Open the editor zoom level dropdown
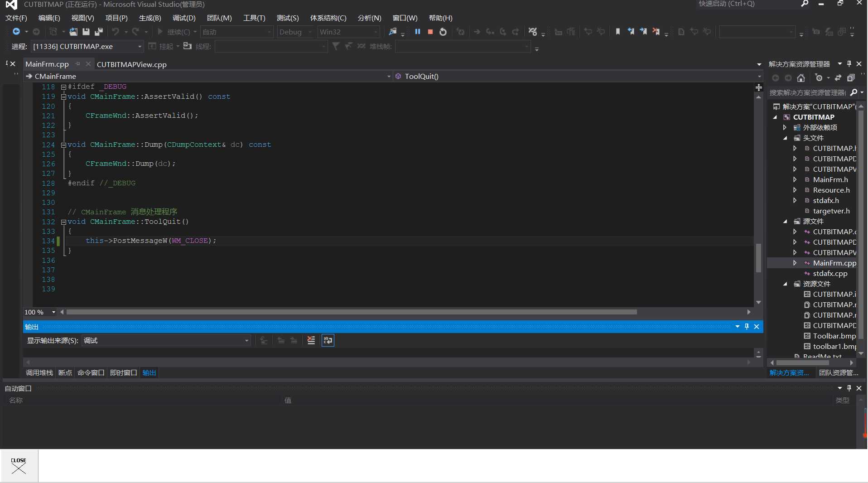The image size is (868, 483). tap(53, 312)
